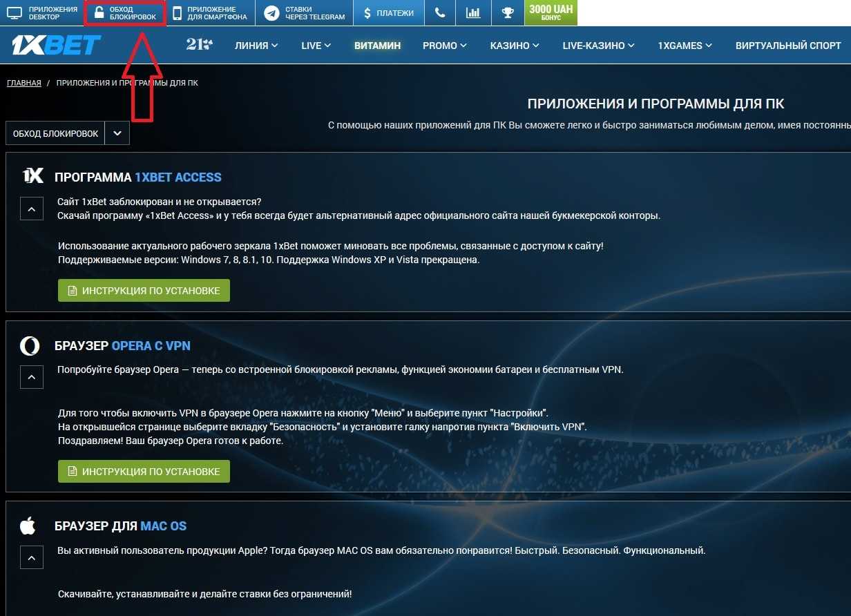Click the Opera browser logo icon
The image size is (851, 616).
(30, 345)
